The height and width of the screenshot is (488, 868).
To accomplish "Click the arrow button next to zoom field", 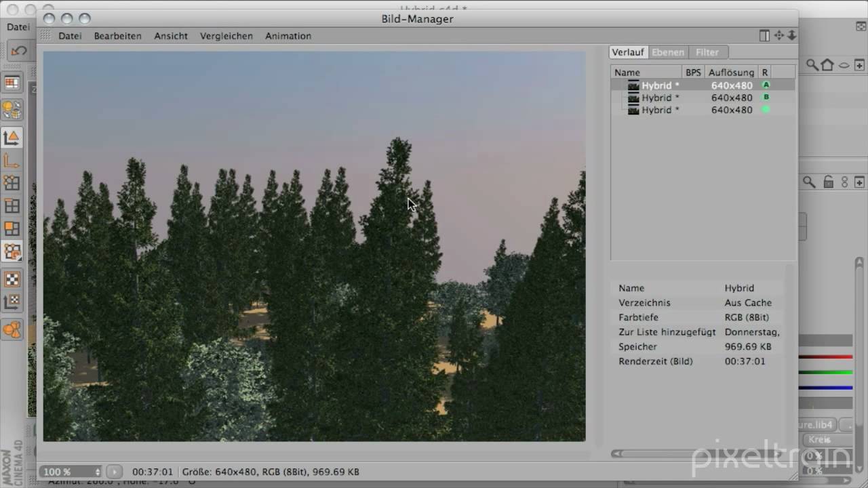I will click(x=114, y=472).
